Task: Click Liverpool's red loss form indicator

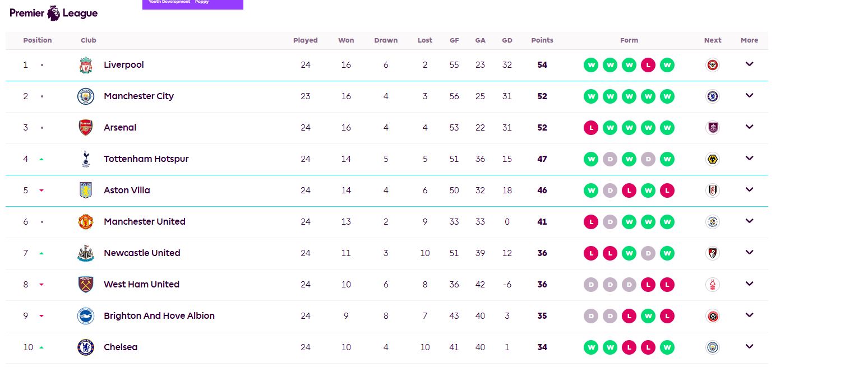Action: (x=648, y=65)
